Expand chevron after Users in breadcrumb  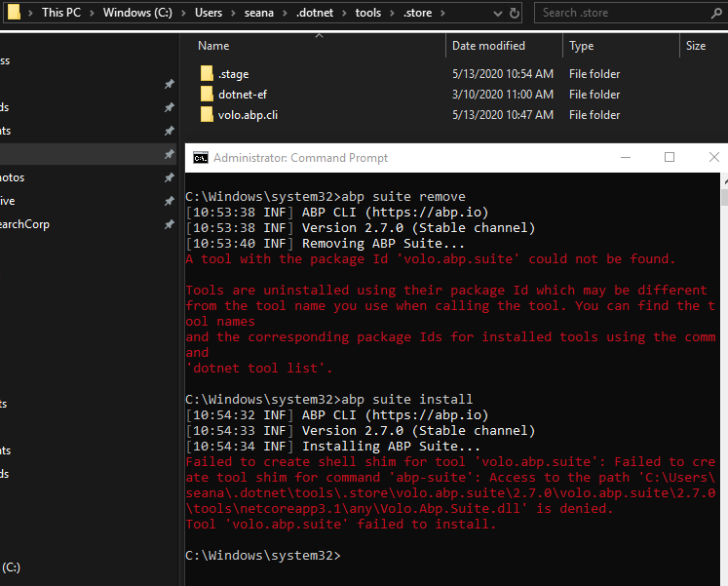(232, 13)
